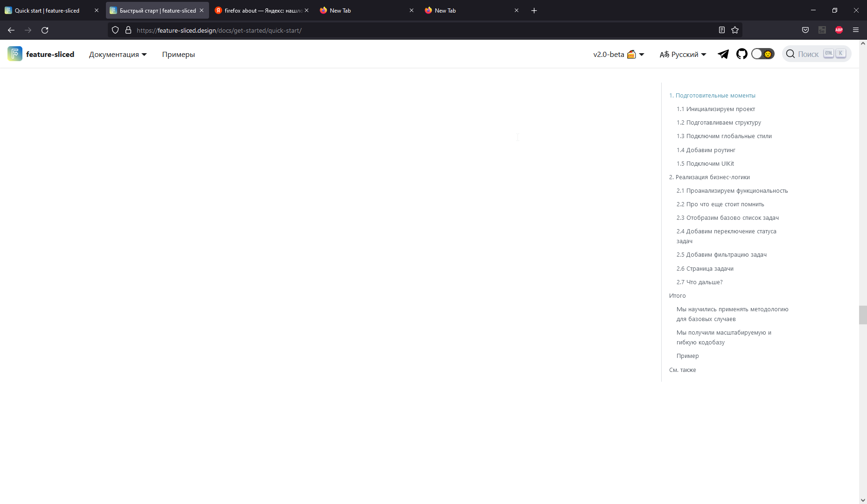Jump to '2.6 Страница задачи'
867x504 pixels.
point(705,269)
